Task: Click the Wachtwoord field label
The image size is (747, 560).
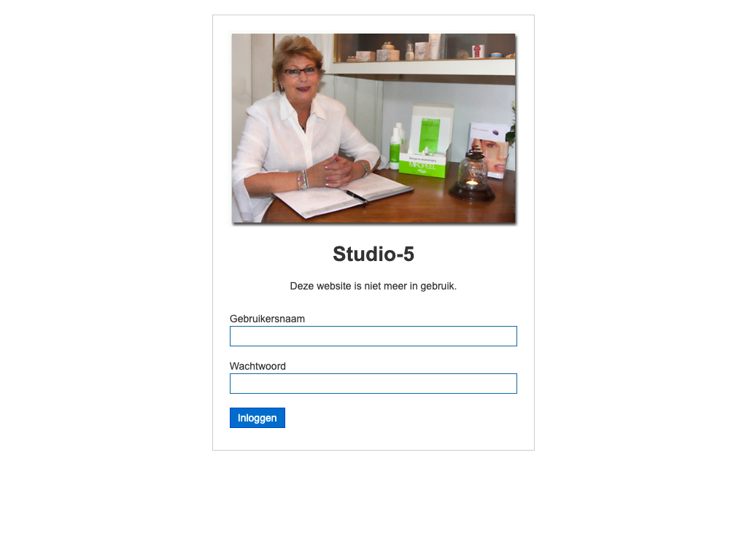Action: pyautogui.click(x=258, y=366)
